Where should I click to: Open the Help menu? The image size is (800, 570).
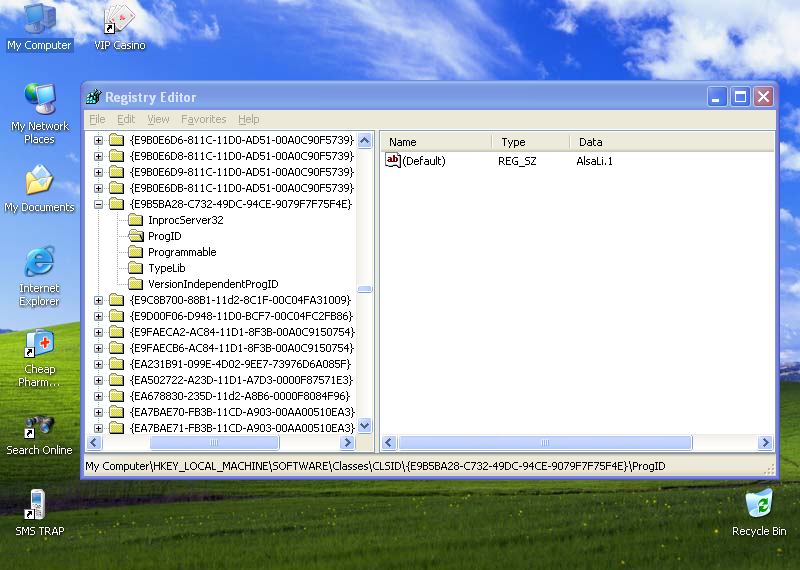tap(248, 119)
